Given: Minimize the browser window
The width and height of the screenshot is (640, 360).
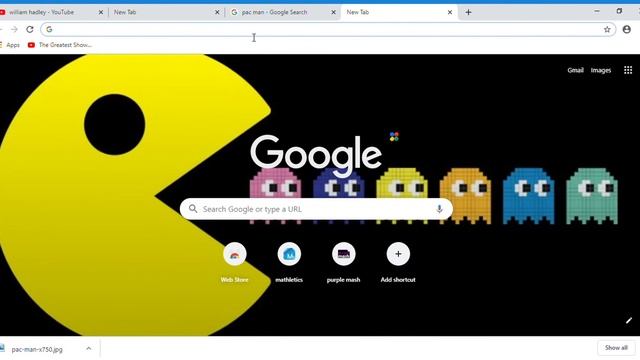Looking at the screenshot, I should tap(597, 11).
